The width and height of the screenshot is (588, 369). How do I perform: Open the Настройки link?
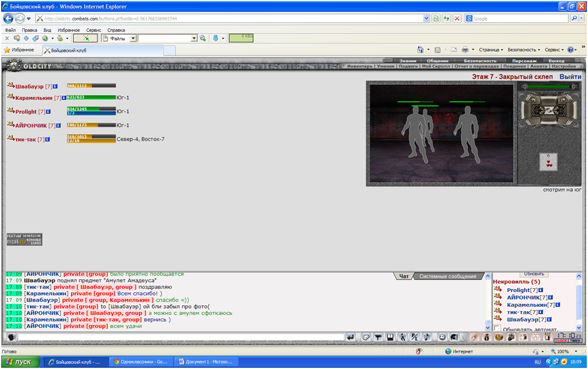pos(563,66)
